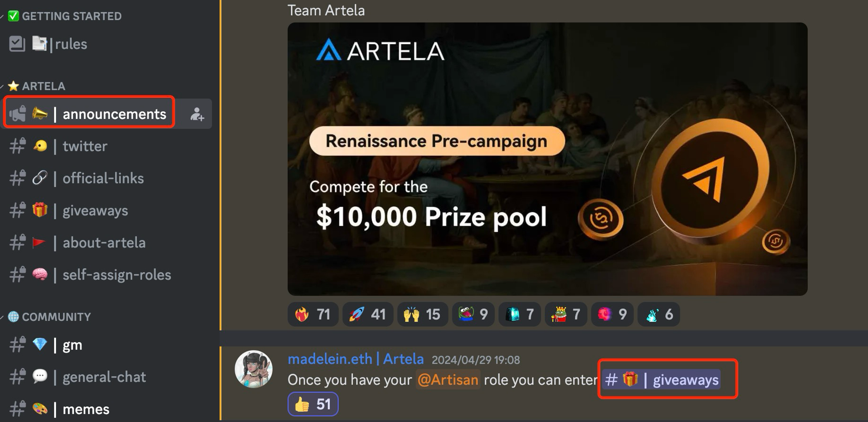Viewport: 868px width, 422px height.
Task: Toggle the raised hands reaction with 15
Action: pyautogui.click(x=422, y=314)
